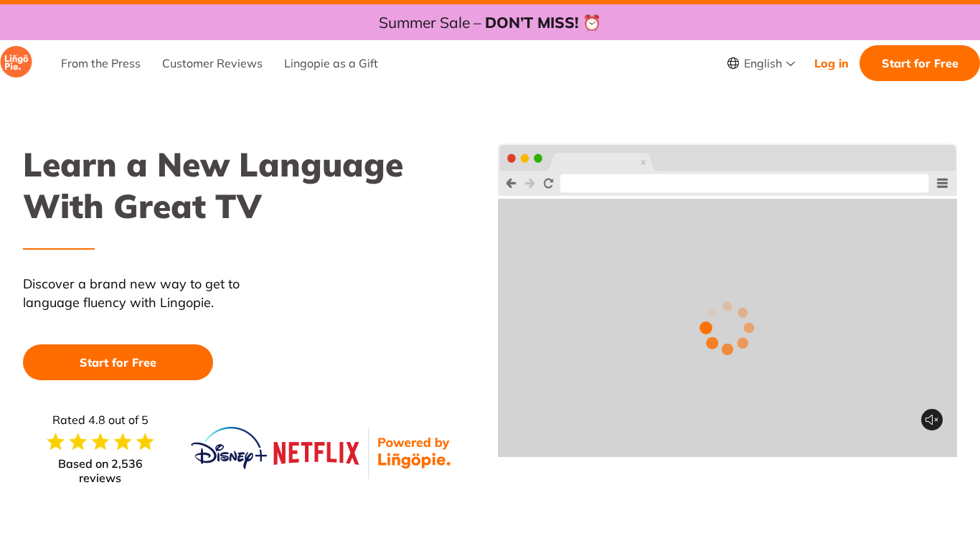
Task: Click the Lingopie logo in the header
Action: click(x=16, y=62)
